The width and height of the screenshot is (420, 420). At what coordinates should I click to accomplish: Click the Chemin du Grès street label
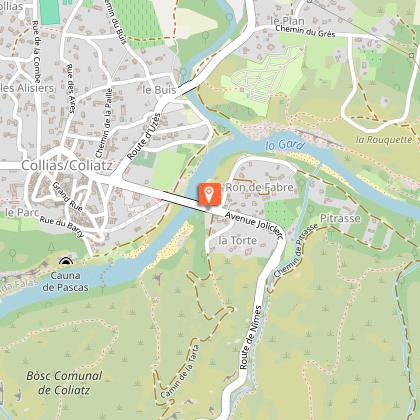tap(305, 31)
